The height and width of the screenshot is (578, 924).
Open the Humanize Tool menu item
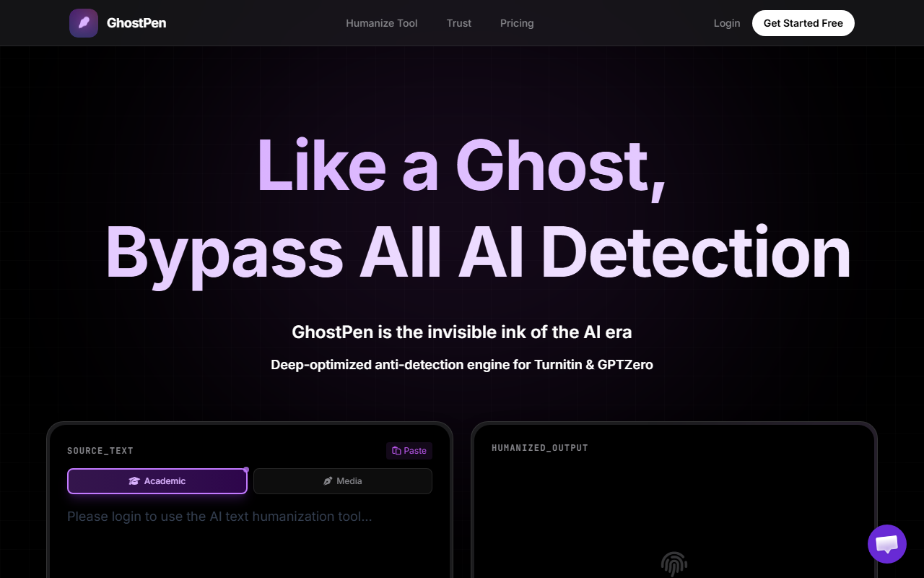point(382,23)
